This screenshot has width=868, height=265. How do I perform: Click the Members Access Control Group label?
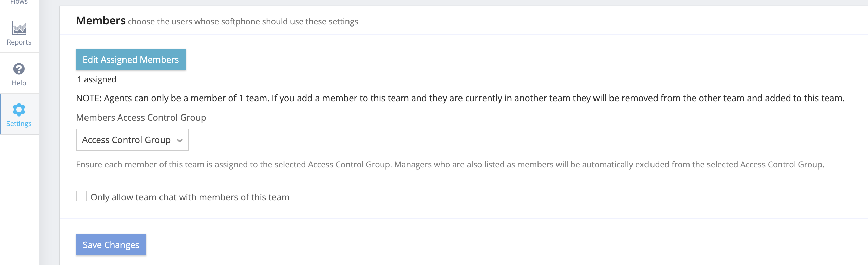click(141, 118)
